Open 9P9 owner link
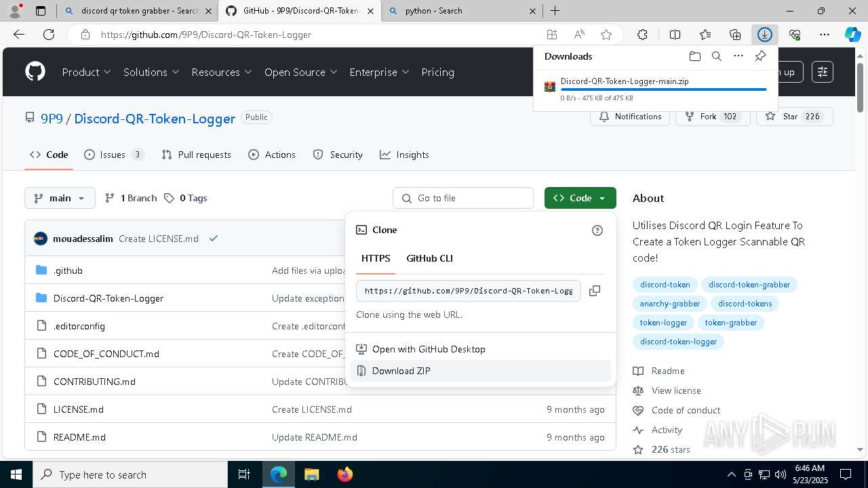The height and width of the screenshot is (488, 868). 52,118
